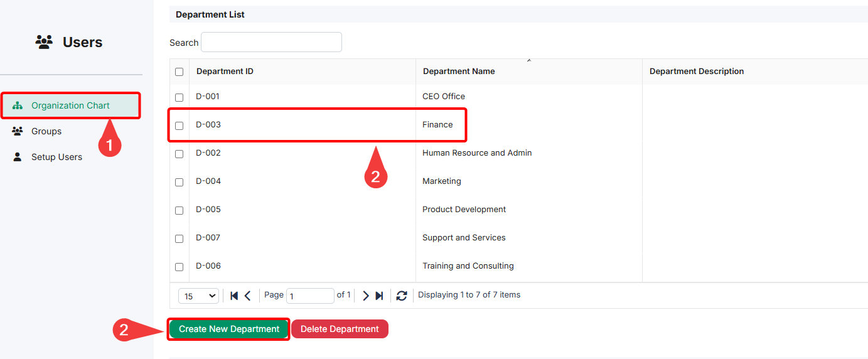Tick the checkbox for D-004 Marketing
868x359 pixels.
179,182
